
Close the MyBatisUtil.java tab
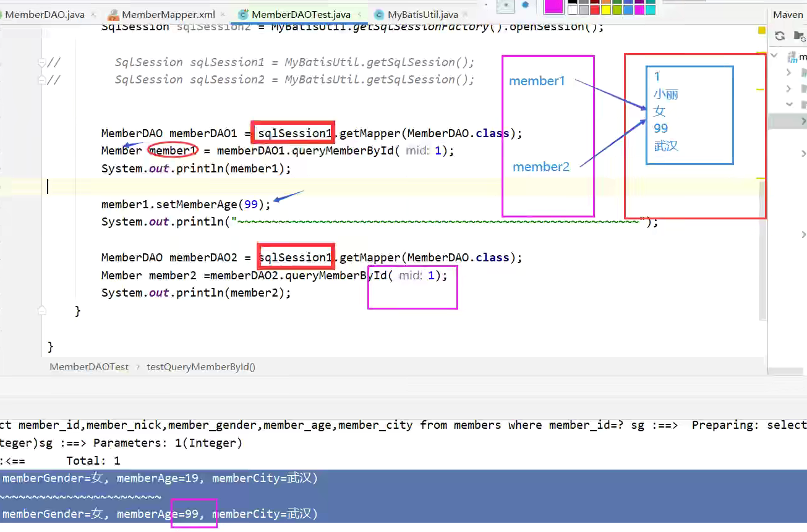pyautogui.click(x=466, y=14)
